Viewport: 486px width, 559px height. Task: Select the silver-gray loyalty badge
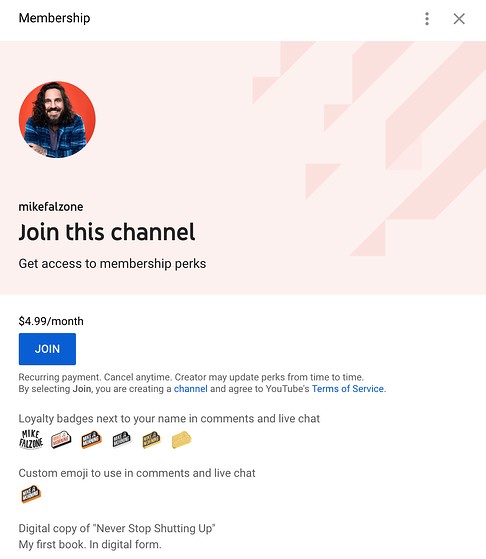[x=122, y=440]
